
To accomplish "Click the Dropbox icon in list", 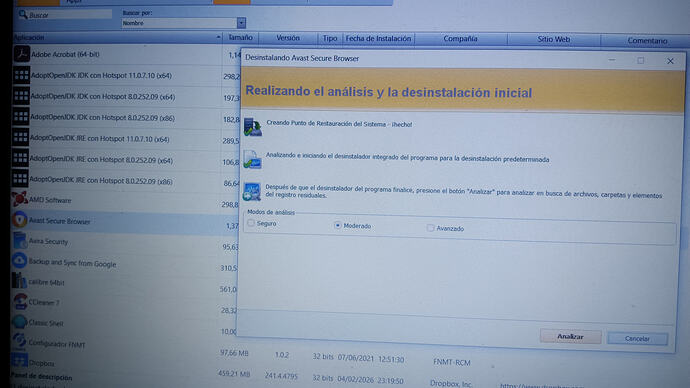I will [19, 361].
